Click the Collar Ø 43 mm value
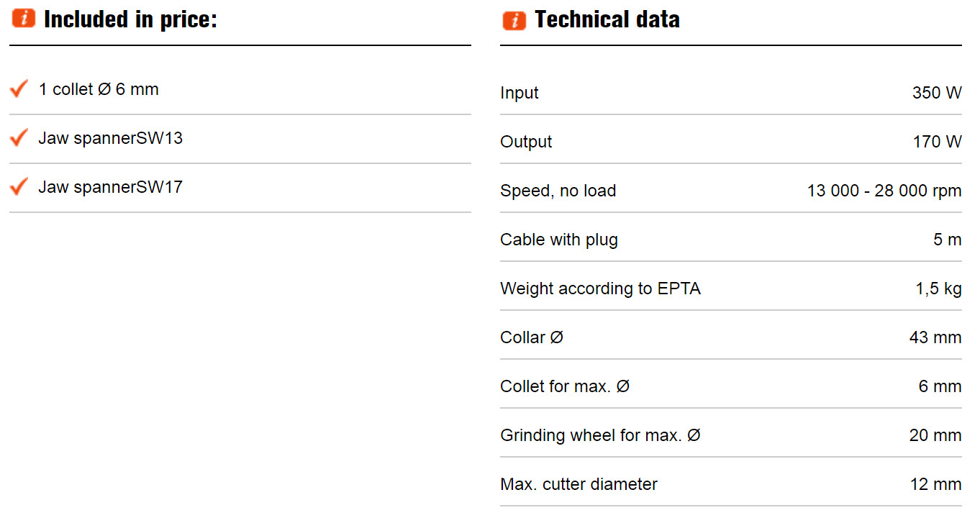The height and width of the screenshot is (518, 980). tap(935, 337)
